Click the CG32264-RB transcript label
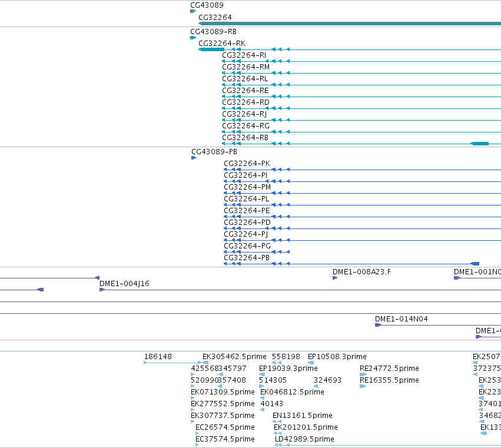This screenshot has height=448, width=501. (245, 138)
